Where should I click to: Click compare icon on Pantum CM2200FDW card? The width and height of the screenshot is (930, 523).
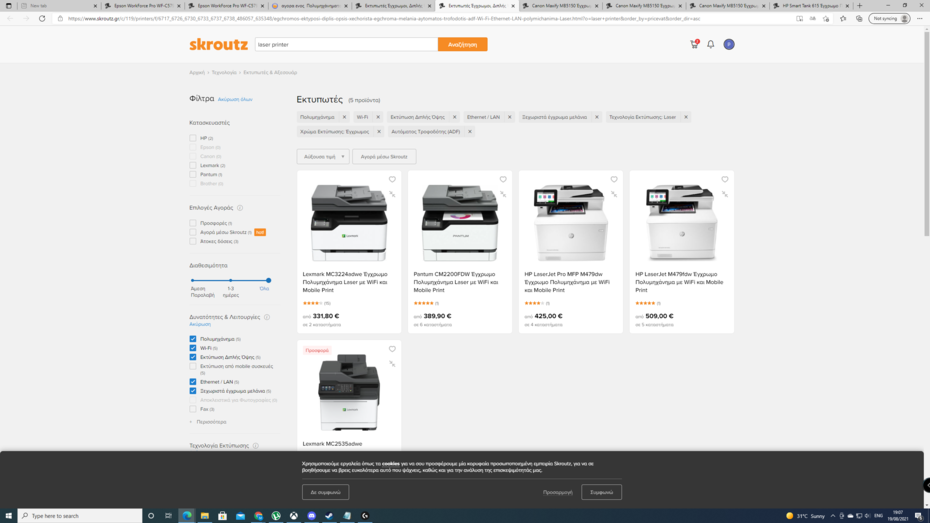pos(503,194)
